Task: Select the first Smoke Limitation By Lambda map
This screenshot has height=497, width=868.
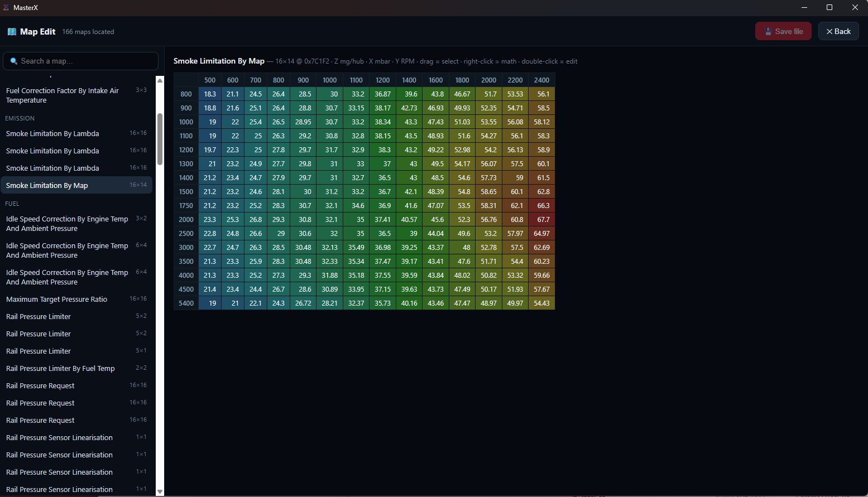Action: click(x=76, y=134)
